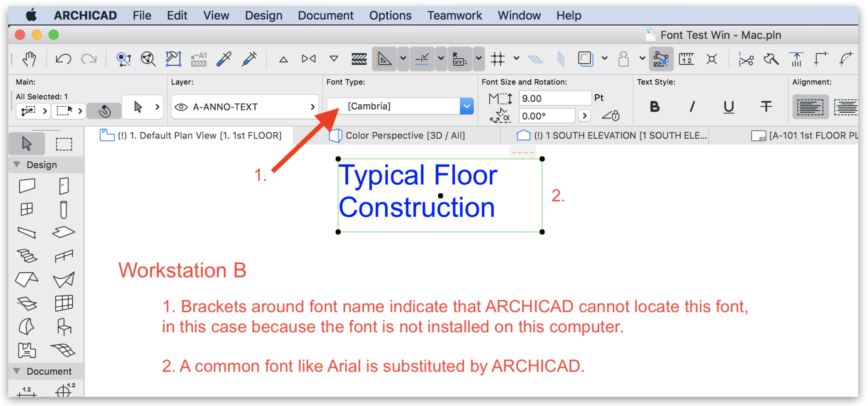Select the Railing tool
The width and height of the screenshot is (868, 406).
[64, 256]
